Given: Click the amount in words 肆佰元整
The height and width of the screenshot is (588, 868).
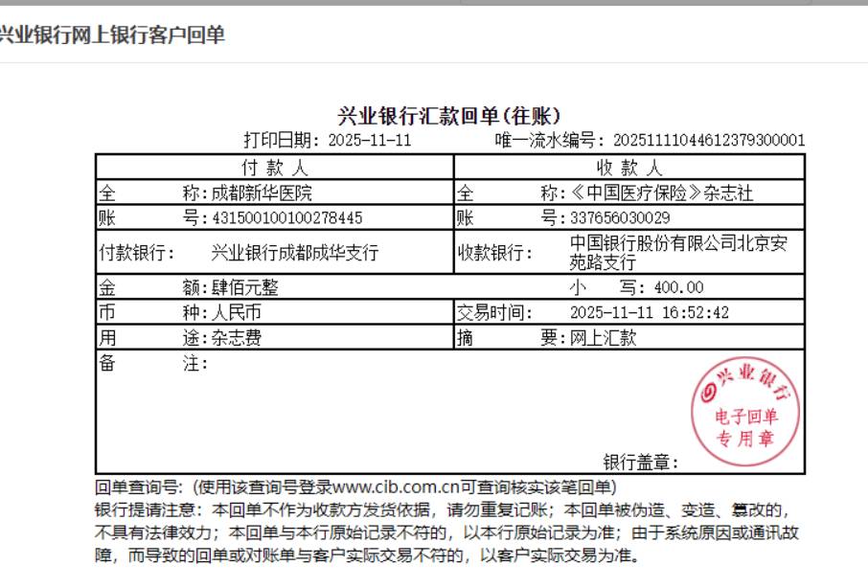Looking at the screenshot, I should 244,287.
